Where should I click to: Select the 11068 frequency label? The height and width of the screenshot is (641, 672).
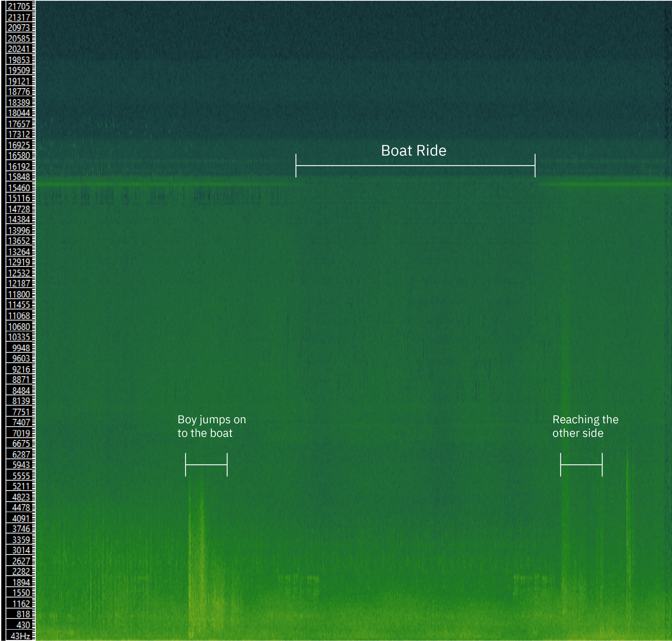coord(19,316)
